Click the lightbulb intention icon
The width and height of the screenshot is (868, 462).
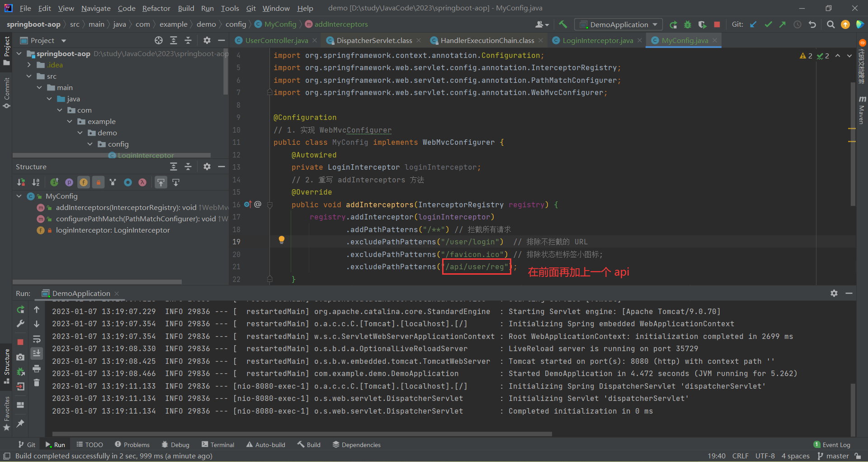[x=282, y=240]
